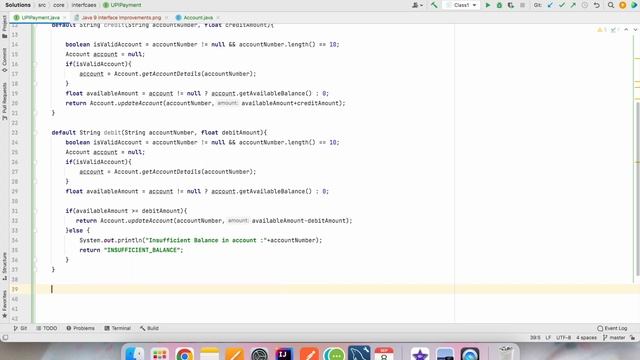
Task: Open the Build tool window tab
Action: point(149,328)
